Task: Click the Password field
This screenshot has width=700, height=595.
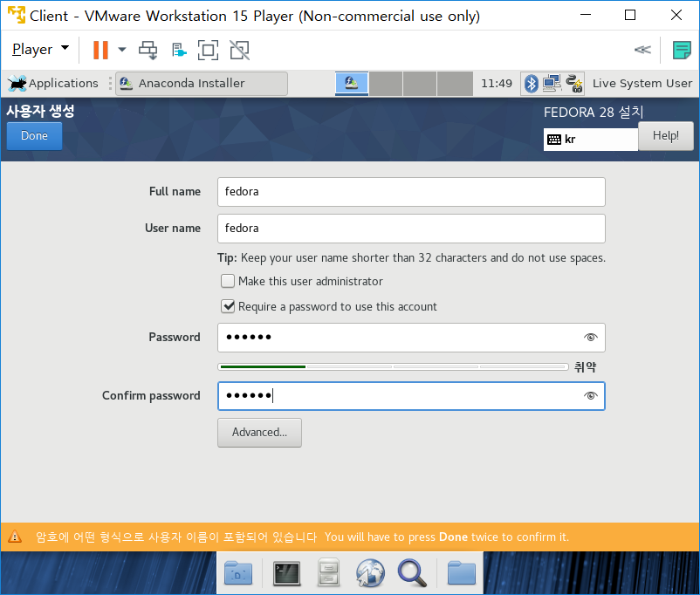Action: click(411, 338)
